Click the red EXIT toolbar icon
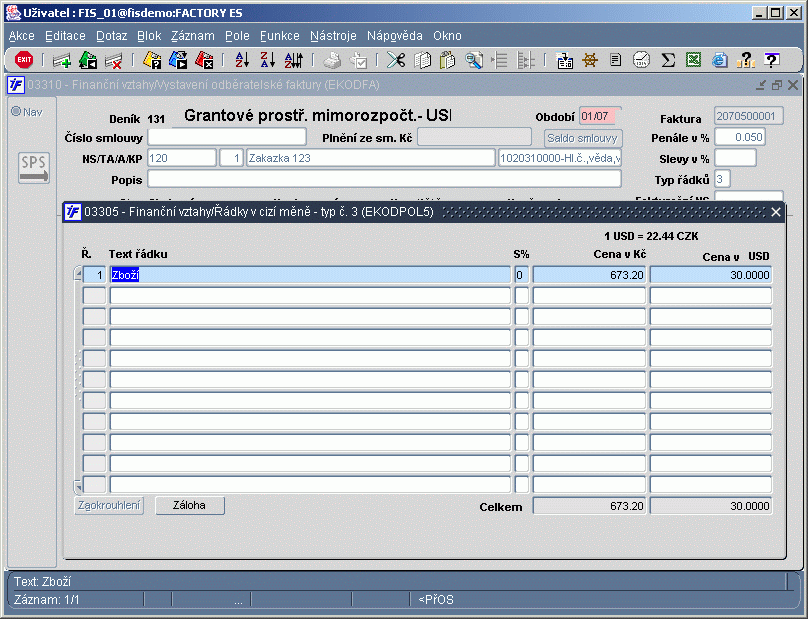Viewport: 808px width, 619px height. [24, 60]
